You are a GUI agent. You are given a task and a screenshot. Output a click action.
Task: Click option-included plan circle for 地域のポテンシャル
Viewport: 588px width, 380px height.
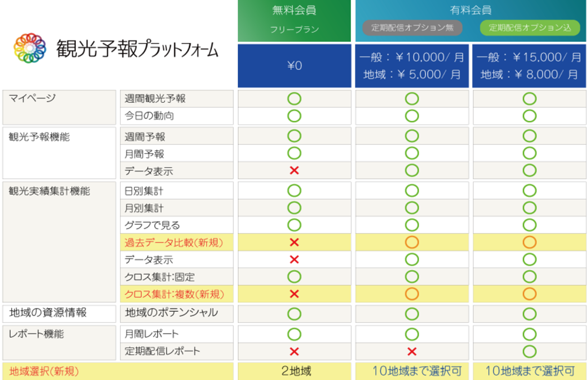pos(530,314)
